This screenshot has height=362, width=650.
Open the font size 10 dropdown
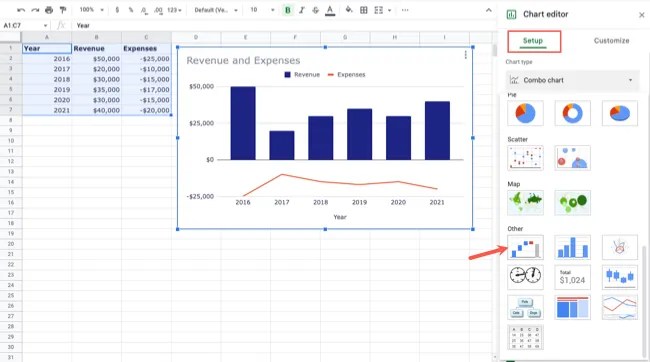262,10
